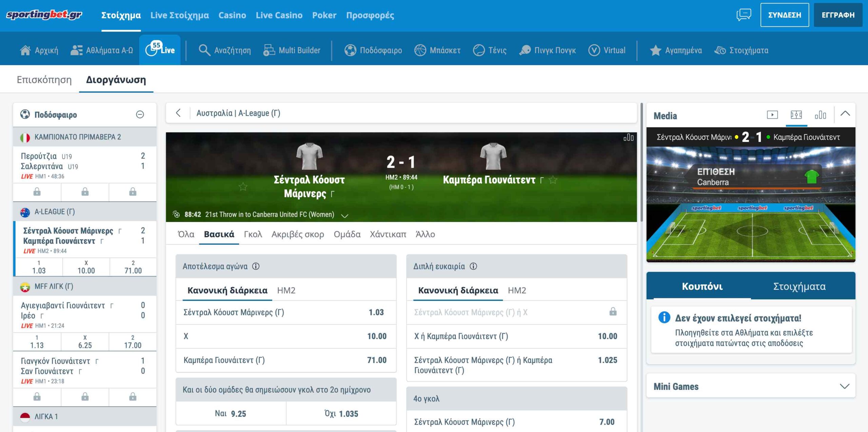Open Αγιεγιαβαντί Γιουνάιτεντ vs Ιρέο match

pyautogui.click(x=85, y=315)
